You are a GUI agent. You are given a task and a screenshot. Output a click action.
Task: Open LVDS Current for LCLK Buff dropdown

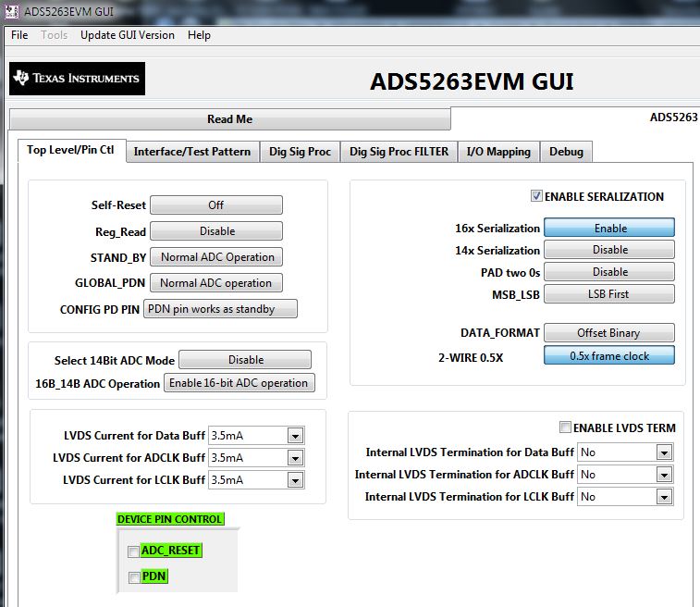(x=295, y=480)
